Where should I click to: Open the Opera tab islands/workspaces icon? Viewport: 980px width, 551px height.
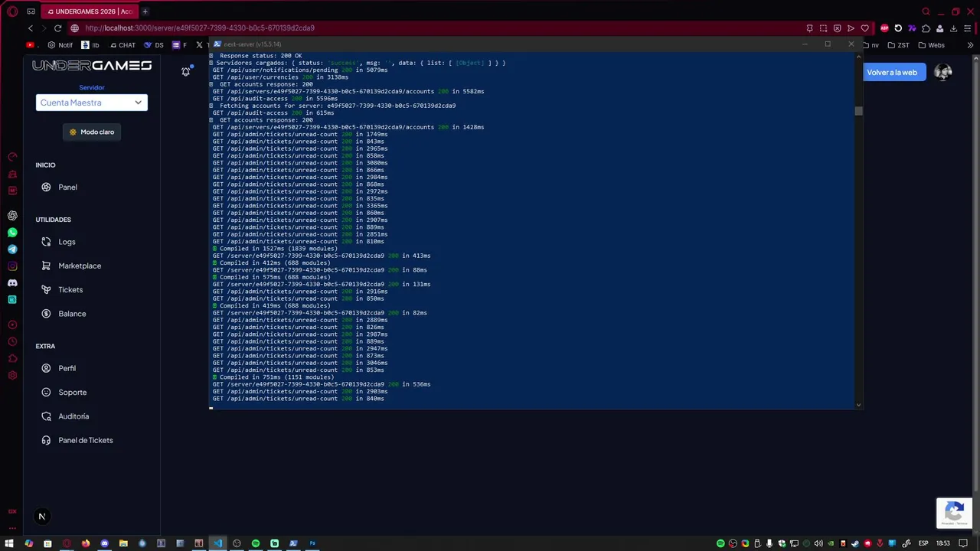(31, 11)
